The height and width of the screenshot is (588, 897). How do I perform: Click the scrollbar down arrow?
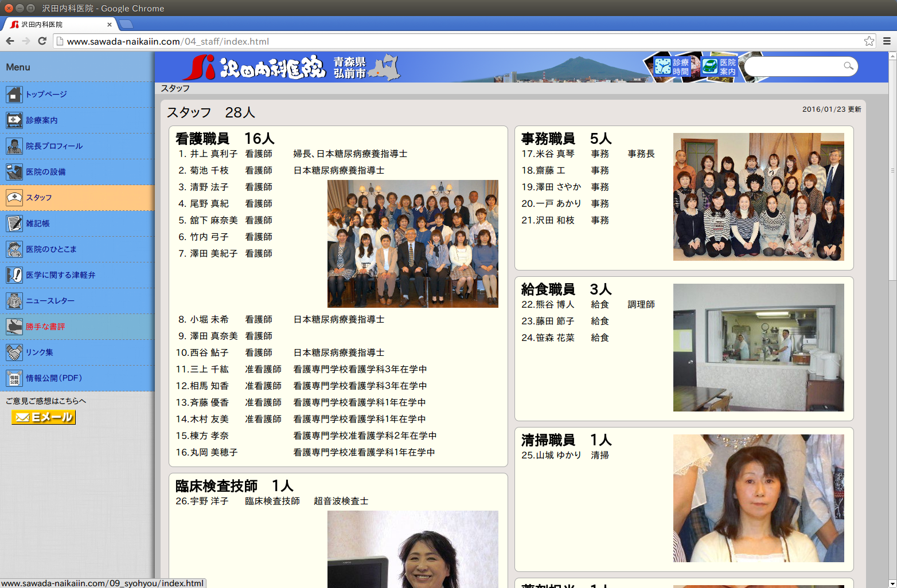[892, 583]
